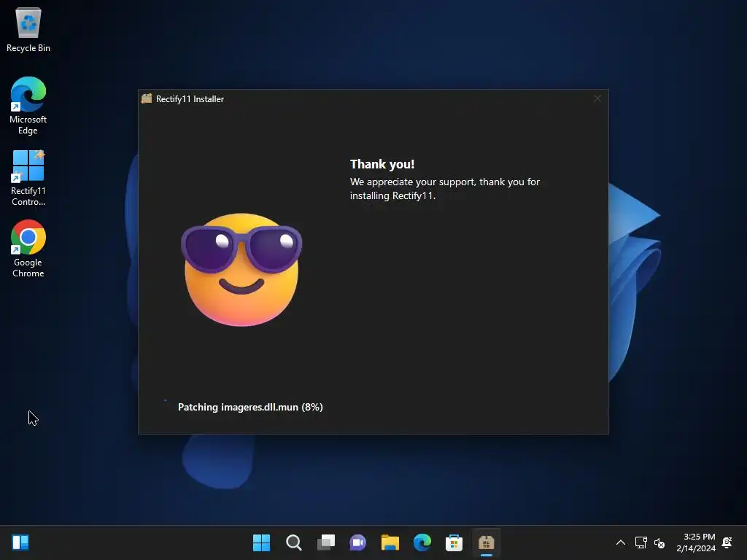Launch Teams Chat from the taskbar
Screen dimensions: 747x560
[x=357, y=542]
